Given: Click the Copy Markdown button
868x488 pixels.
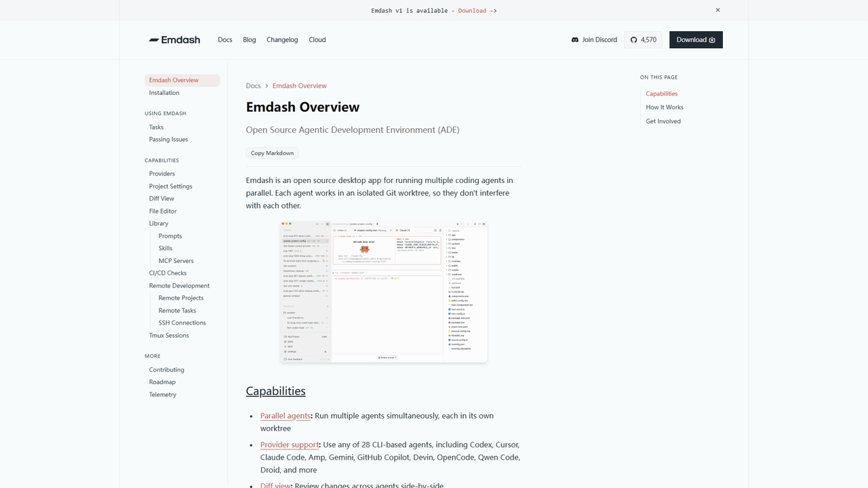Looking at the screenshot, I should click(x=272, y=153).
